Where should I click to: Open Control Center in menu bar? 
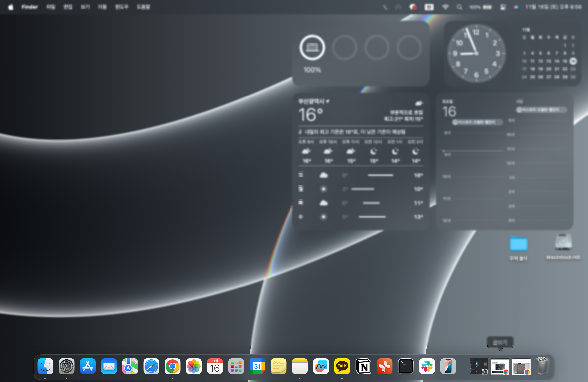coord(503,7)
